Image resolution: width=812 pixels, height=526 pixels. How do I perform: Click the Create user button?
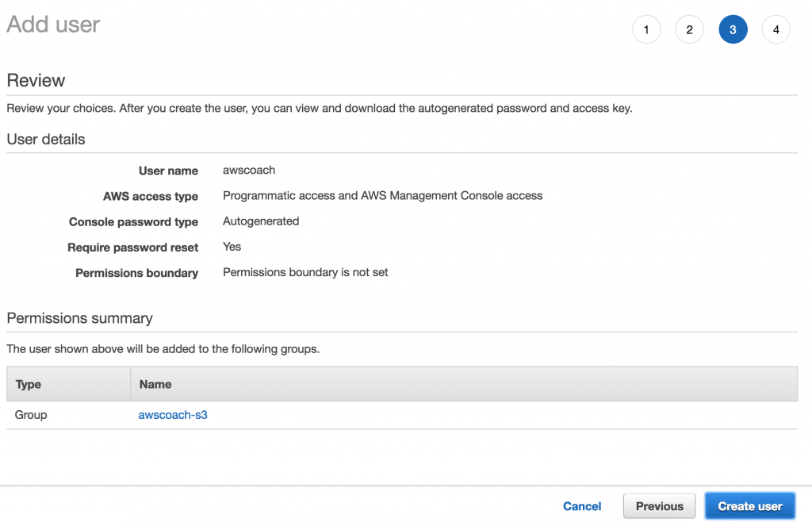(750, 506)
